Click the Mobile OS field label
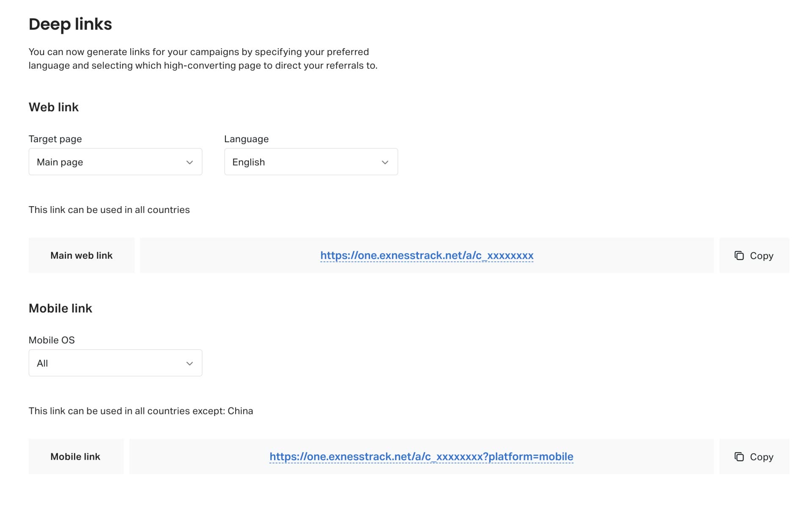The height and width of the screenshot is (508, 812). point(52,340)
